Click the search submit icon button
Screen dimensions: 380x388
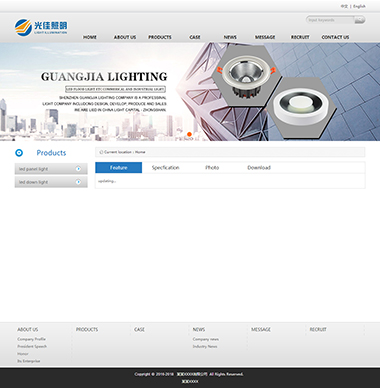point(359,20)
